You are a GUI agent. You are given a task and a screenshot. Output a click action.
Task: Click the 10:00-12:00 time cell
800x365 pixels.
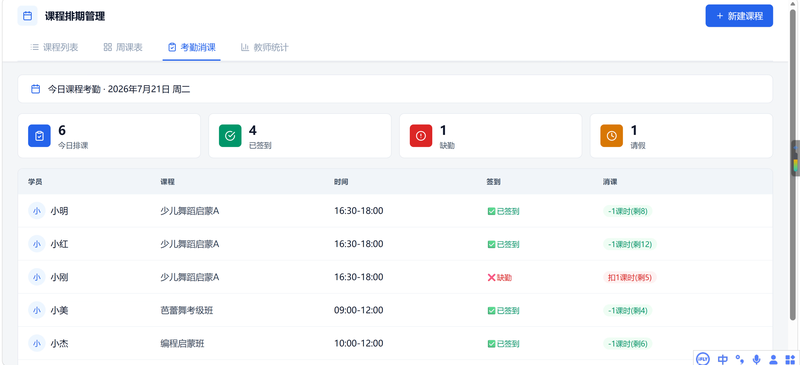tap(359, 344)
